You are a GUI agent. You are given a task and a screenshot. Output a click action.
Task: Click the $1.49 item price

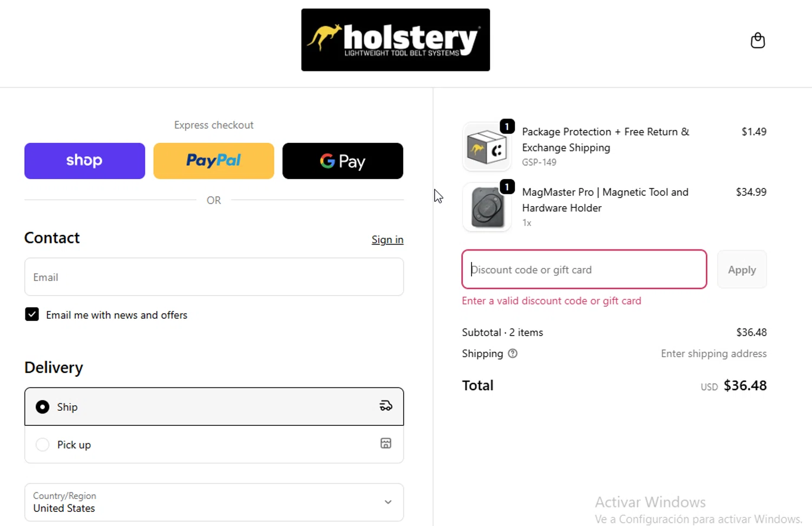click(754, 131)
